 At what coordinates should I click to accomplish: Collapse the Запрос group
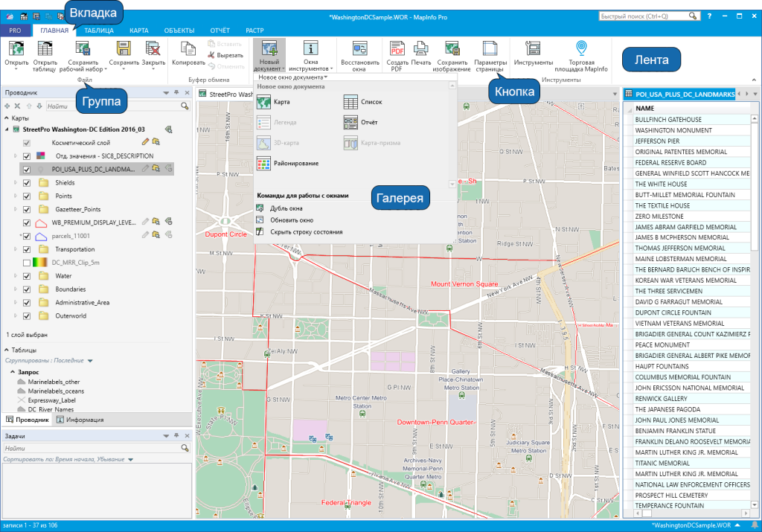tap(13, 372)
